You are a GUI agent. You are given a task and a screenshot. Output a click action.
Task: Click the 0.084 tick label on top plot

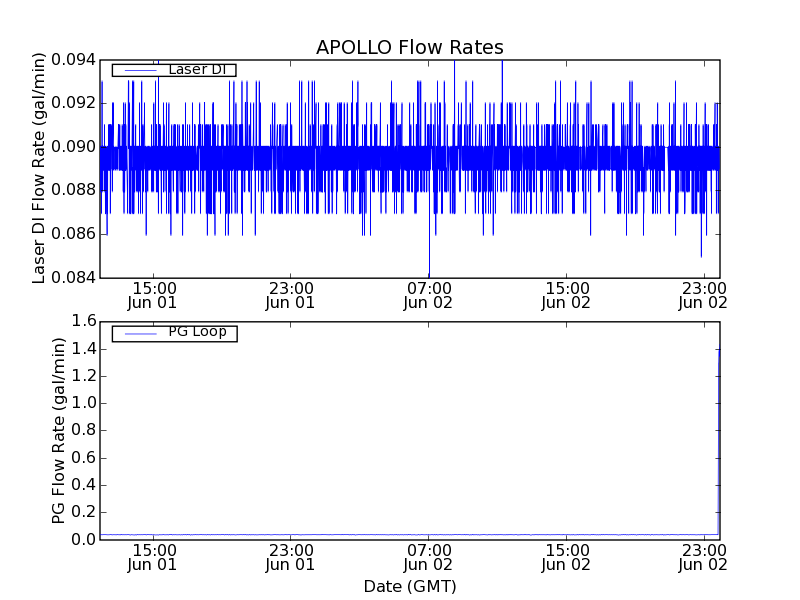(x=73, y=277)
